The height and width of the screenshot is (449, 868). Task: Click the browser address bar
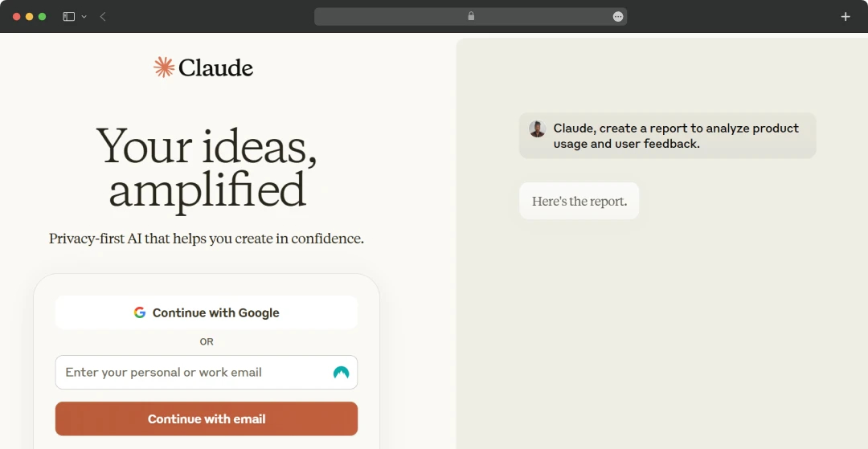(x=470, y=17)
